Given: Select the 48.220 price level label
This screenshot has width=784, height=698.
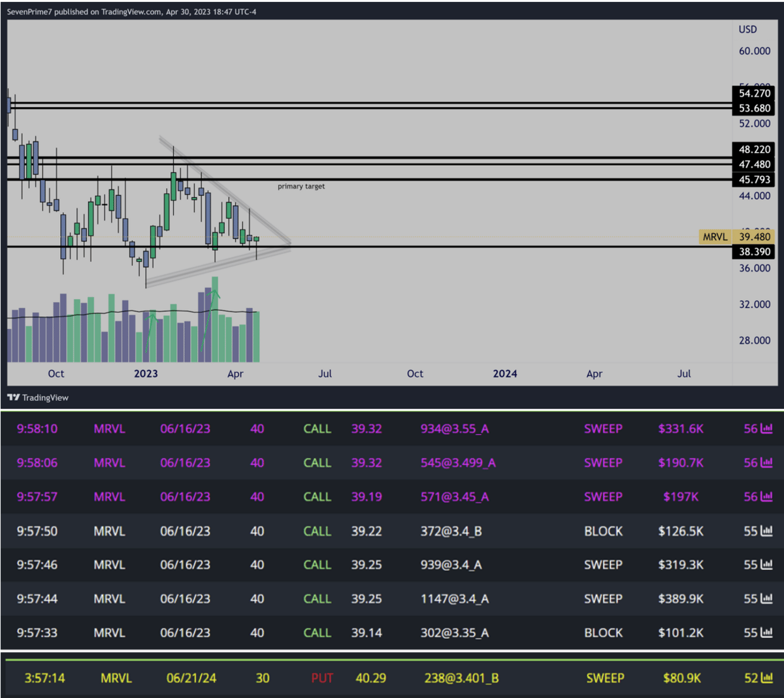Looking at the screenshot, I should point(755,150).
